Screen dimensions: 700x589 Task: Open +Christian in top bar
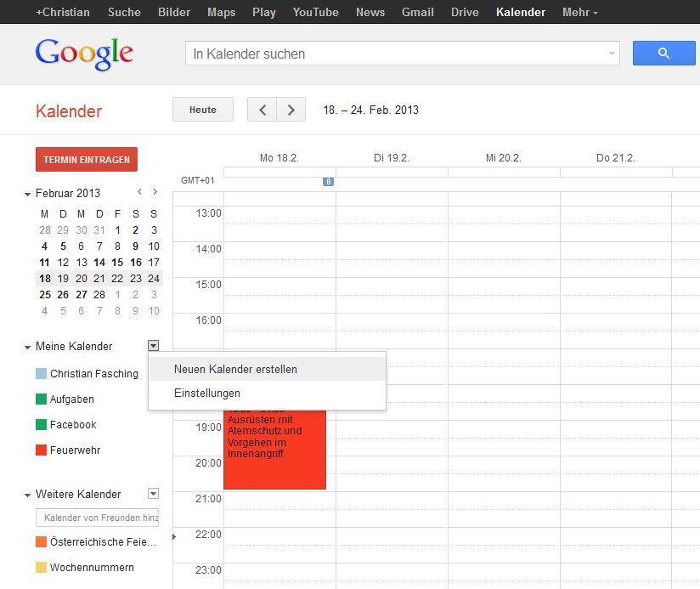(x=63, y=12)
